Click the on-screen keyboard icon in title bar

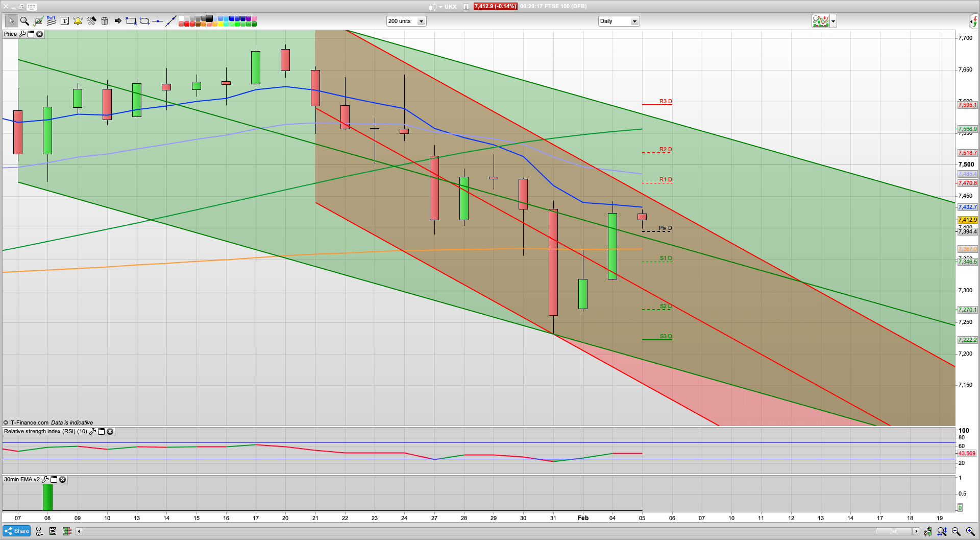[x=32, y=7]
